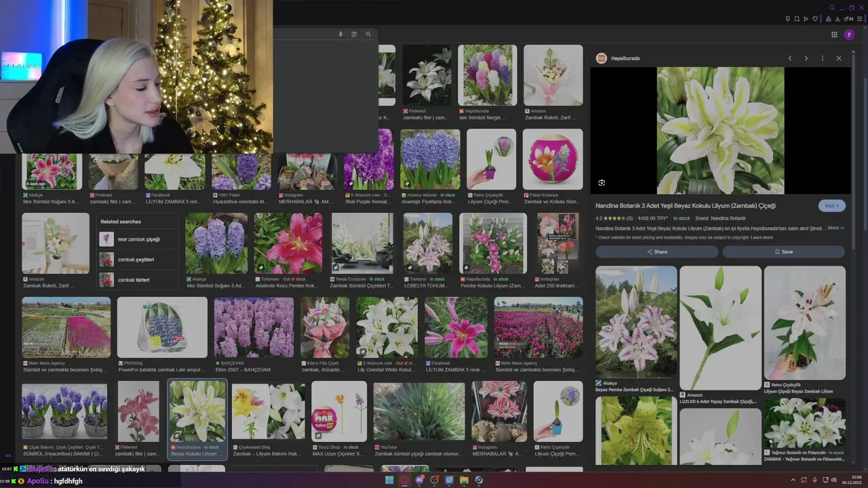868x488 pixels.
Task: Click the magnifier search icon in search box
Action: [368, 34]
